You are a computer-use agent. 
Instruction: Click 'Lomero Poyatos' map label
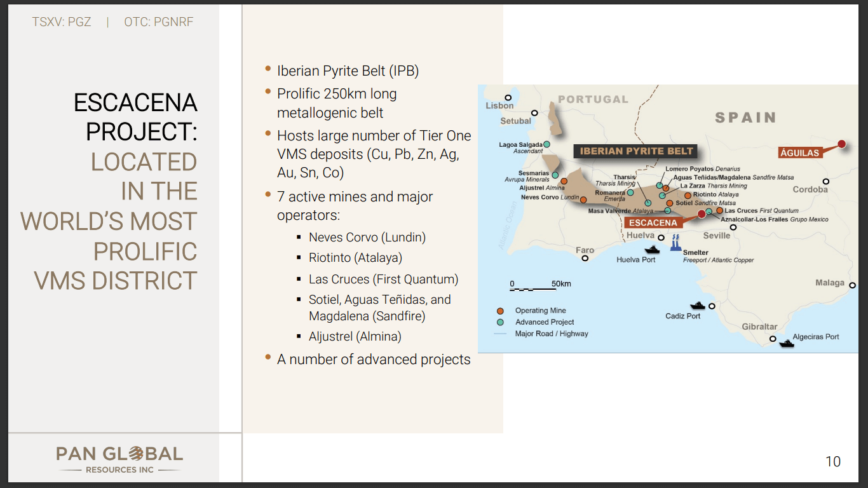tap(689, 169)
